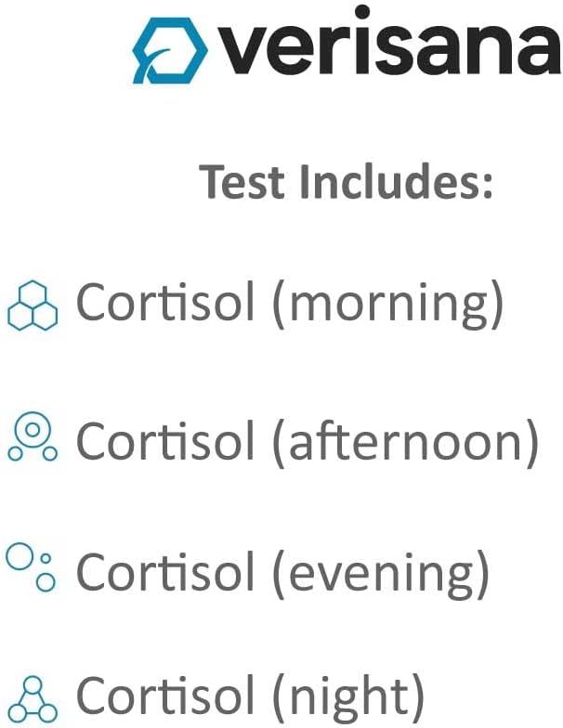
Task: Click 'Cortisol' in the night row
Action: (x=164, y=696)
